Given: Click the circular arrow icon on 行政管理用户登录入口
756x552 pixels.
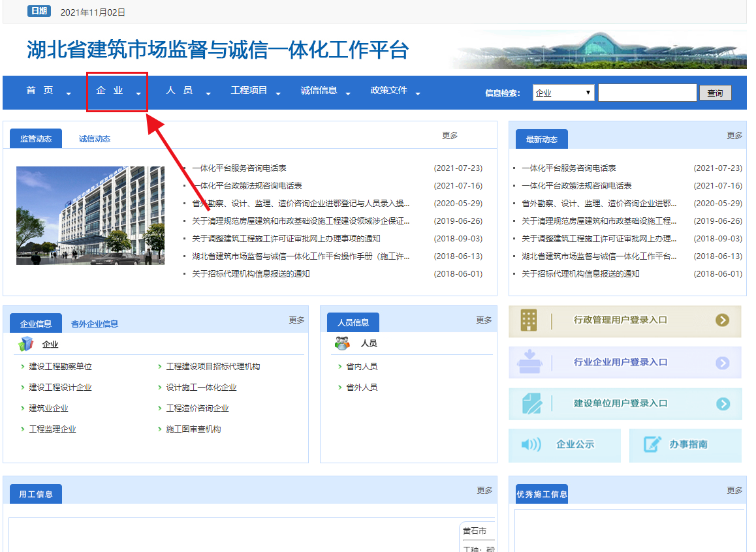Looking at the screenshot, I should (x=721, y=321).
